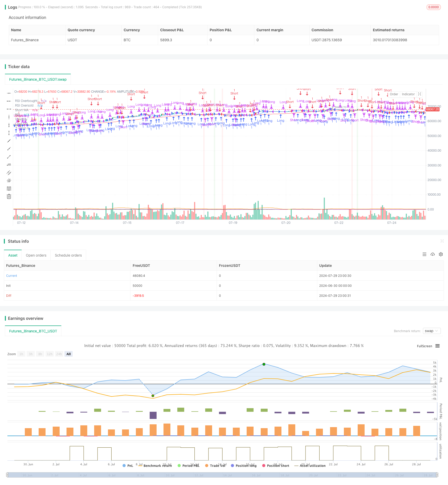Click the Current row link

click(12, 276)
